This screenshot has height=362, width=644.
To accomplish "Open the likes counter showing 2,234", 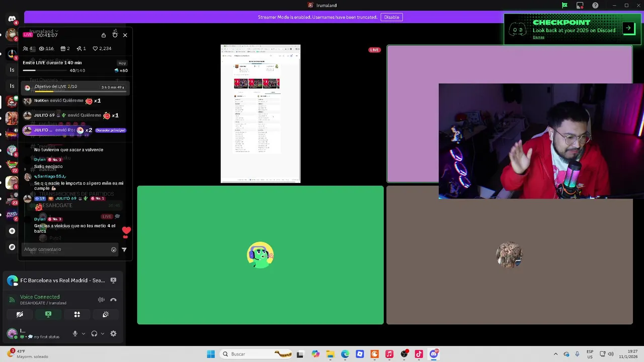I will tap(102, 49).
